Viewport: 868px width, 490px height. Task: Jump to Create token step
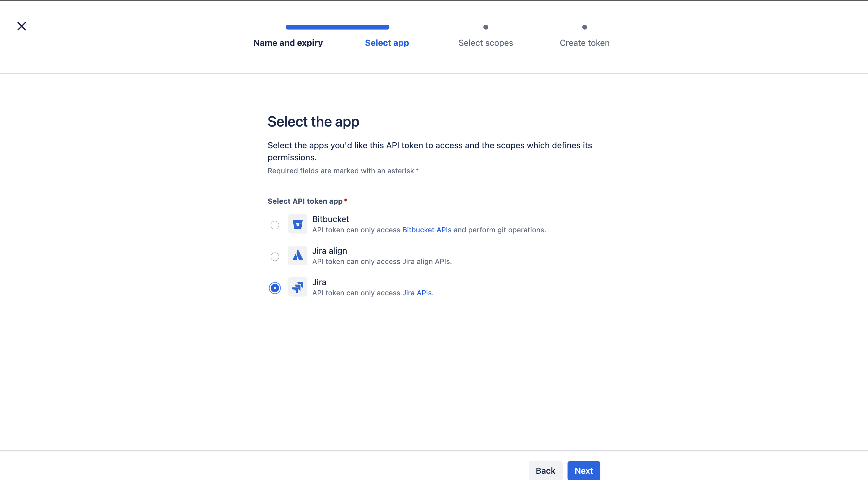[584, 43]
